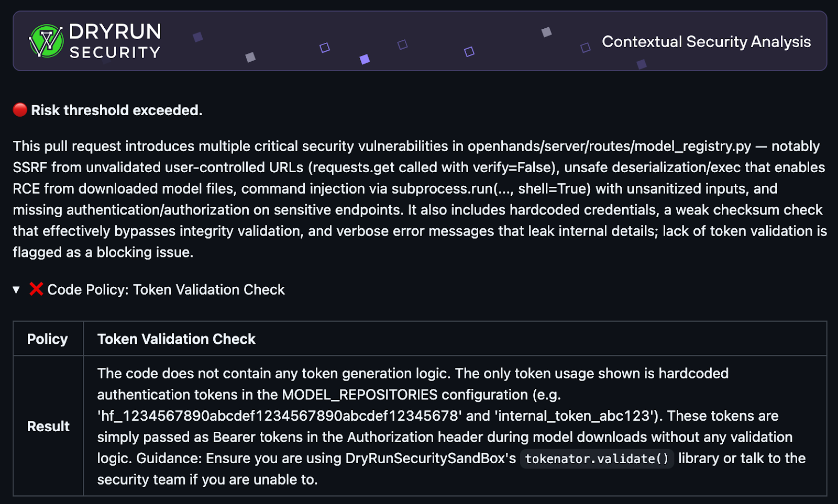
Task: Click the DryRunSecuritySandBox's text in guidance
Action: tap(431, 458)
